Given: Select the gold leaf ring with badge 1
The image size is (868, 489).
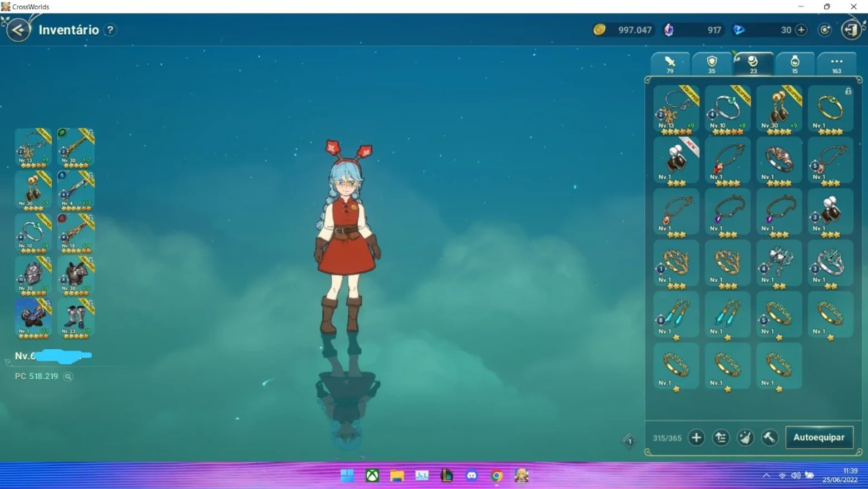Looking at the screenshot, I should click(676, 265).
